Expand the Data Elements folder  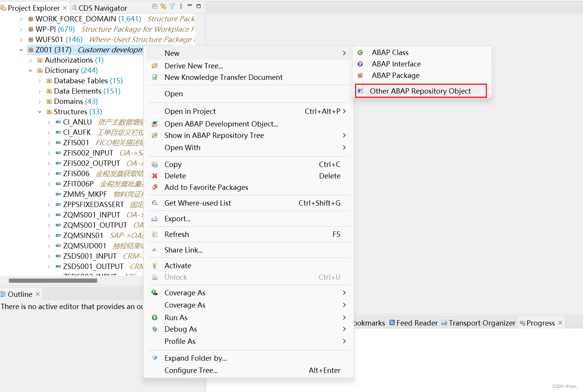pyautogui.click(x=40, y=91)
